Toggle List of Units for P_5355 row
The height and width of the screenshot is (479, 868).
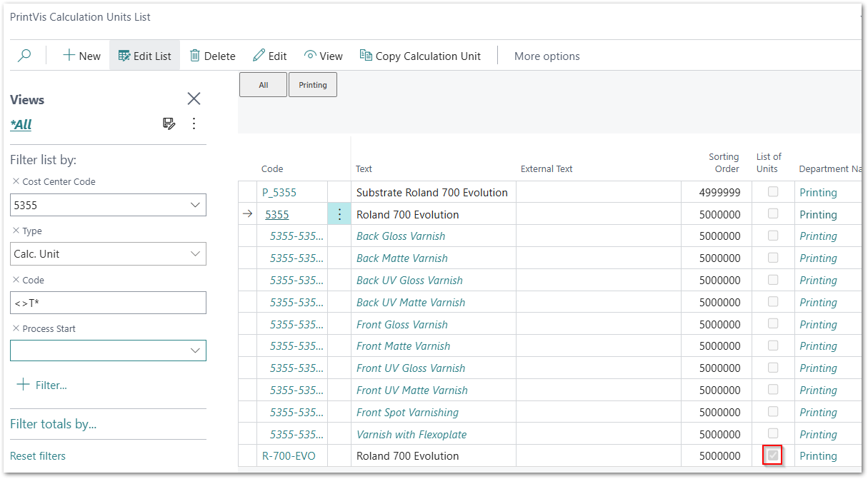click(773, 191)
